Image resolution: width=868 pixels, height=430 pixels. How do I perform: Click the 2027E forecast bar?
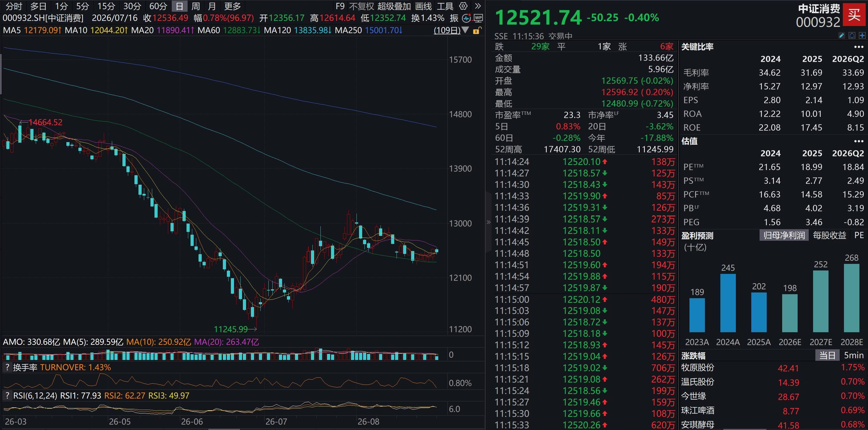821,301
